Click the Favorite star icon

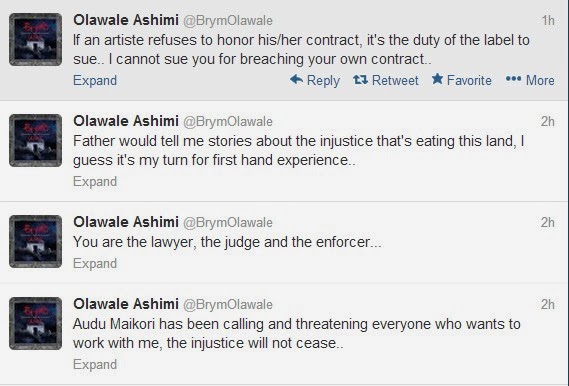[x=437, y=79]
